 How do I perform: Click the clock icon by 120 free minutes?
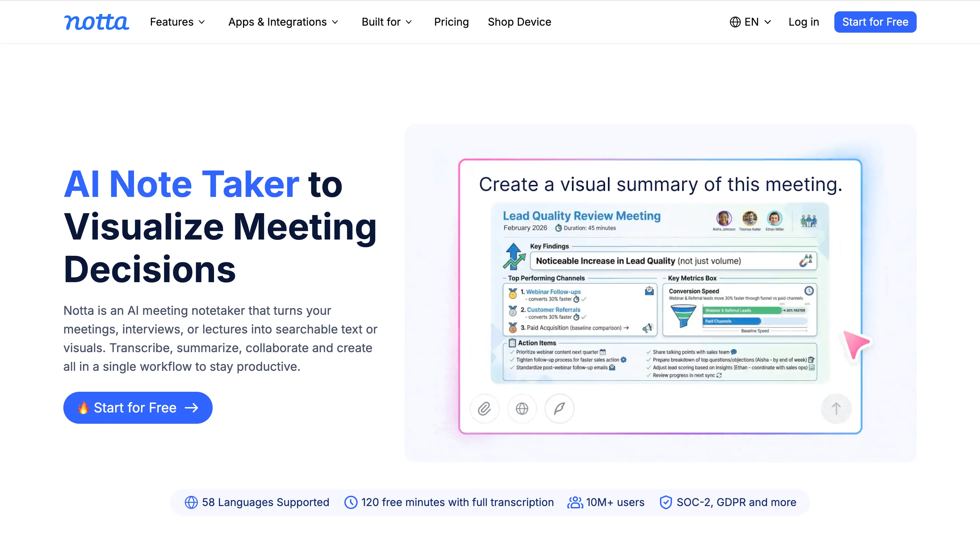(351, 502)
